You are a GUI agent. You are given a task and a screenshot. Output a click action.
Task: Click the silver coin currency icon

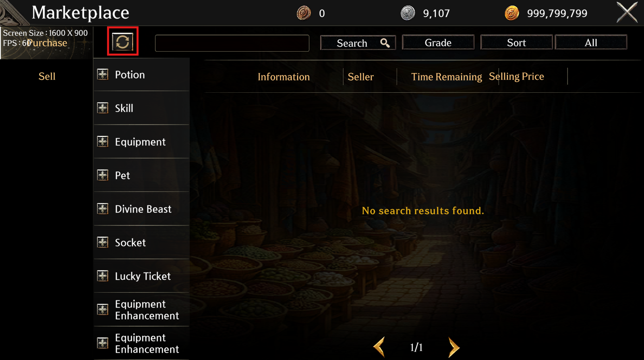(x=408, y=13)
